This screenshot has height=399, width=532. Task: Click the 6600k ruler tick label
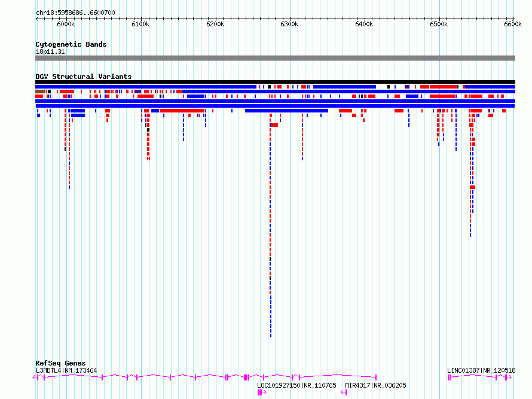(513, 24)
